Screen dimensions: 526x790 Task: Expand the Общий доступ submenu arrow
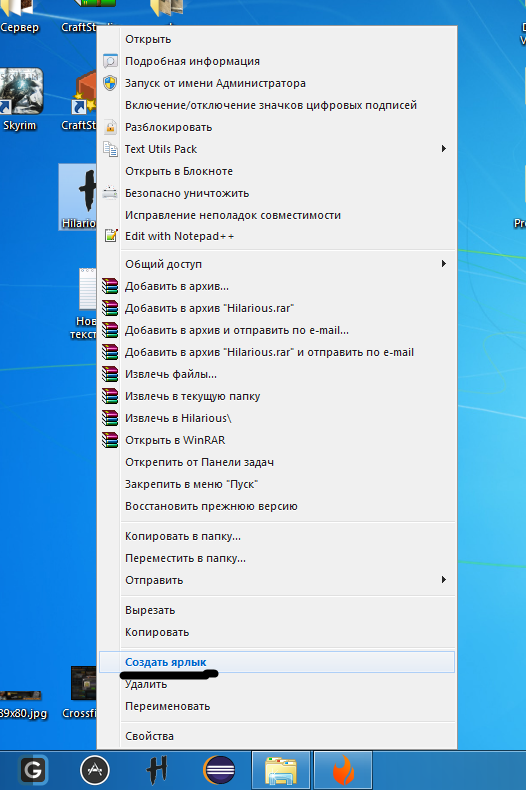tap(444, 264)
